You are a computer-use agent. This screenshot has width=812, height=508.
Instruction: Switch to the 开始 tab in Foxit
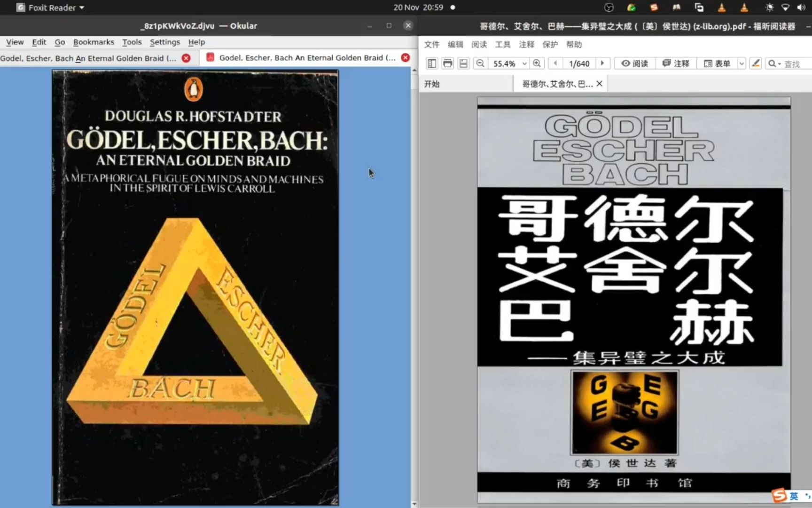[466, 84]
